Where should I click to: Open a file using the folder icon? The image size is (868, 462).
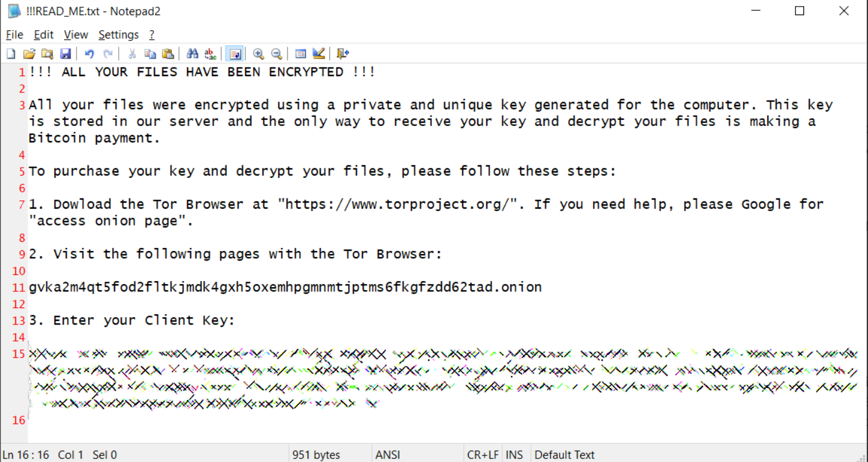click(29, 54)
